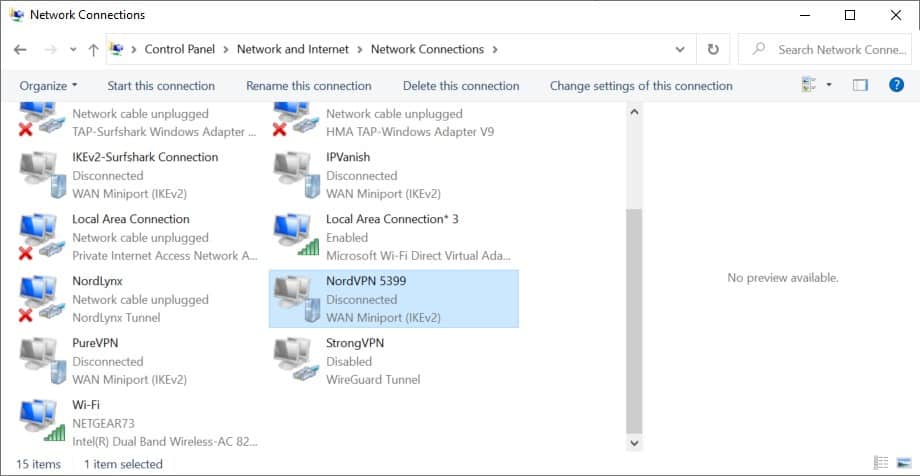Click Change settings of this connection
This screenshot has height=476, width=920.
tap(641, 86)
